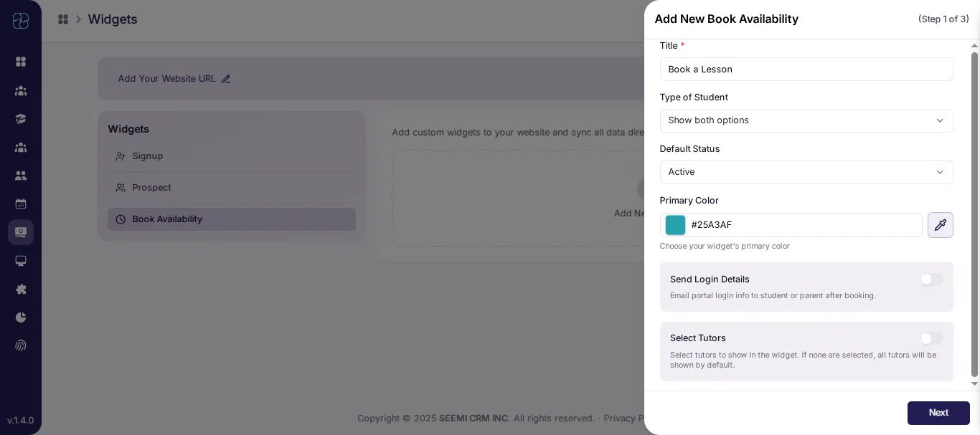Screen dimensions: 980x435
Task: Open the dashboard grid icon in the sidebar
Action: point(21,62)
